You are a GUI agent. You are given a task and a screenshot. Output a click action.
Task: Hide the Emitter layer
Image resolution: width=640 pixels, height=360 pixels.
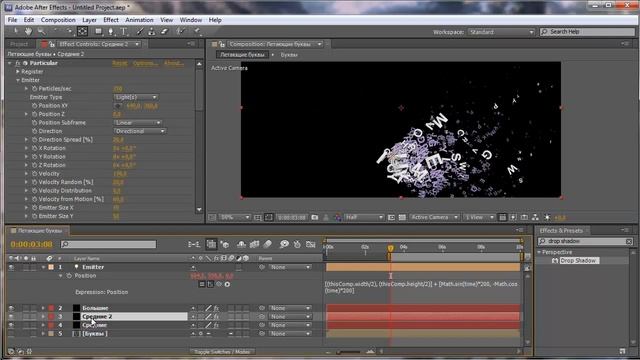pos(11,267)
